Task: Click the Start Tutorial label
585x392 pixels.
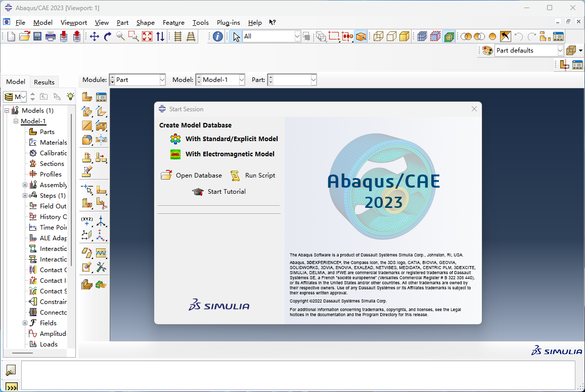Action: tap(227, 192)
